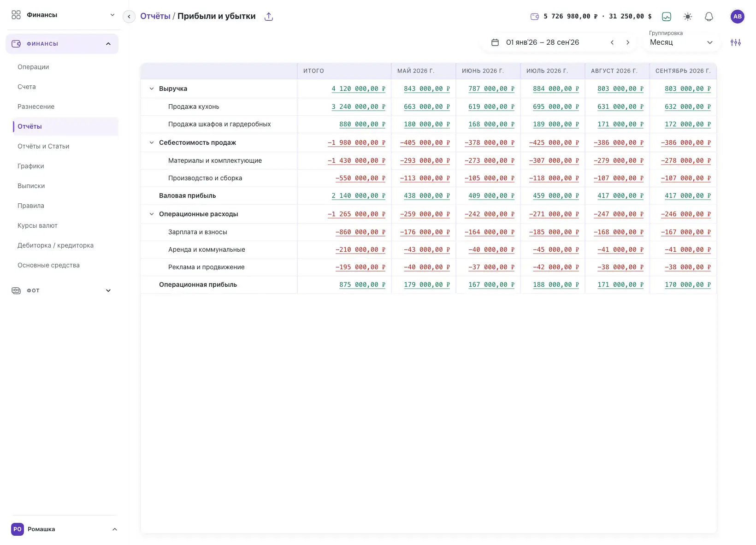Open the report filter settings sliders icon
This screenshot has height=545, width=756.
736,42
